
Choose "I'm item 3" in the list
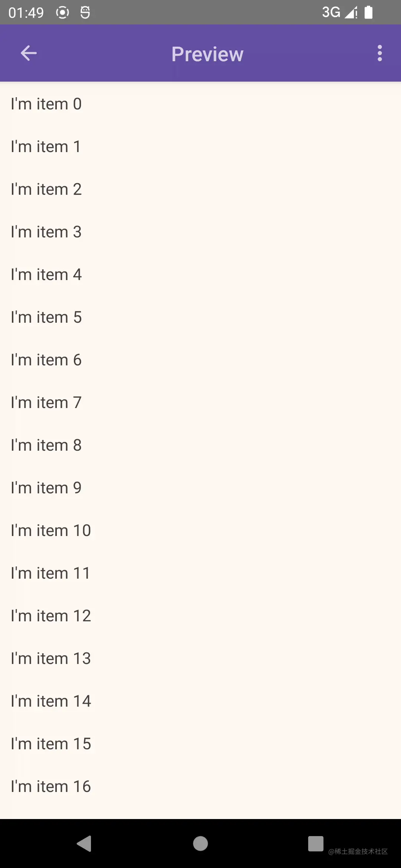[200, 232]
